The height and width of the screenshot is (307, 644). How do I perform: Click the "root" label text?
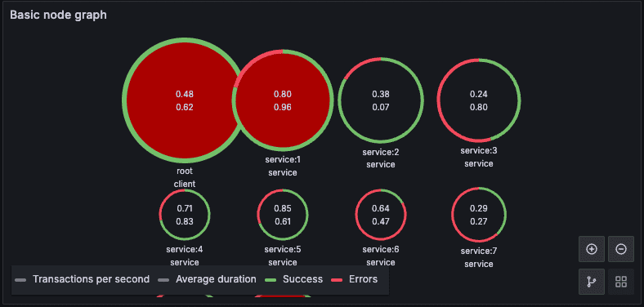click(x=185, y=171)
